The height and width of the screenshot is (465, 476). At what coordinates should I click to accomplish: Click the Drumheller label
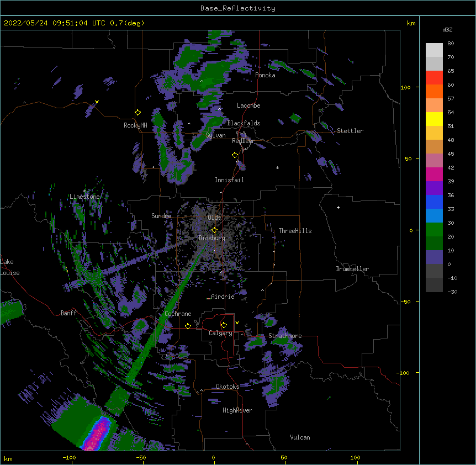coord(352,269)
